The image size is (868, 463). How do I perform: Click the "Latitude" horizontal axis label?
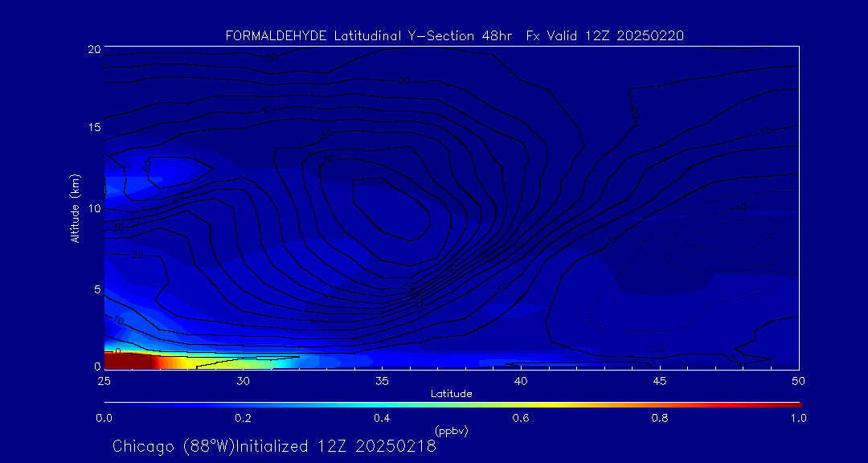click(451, 395)
